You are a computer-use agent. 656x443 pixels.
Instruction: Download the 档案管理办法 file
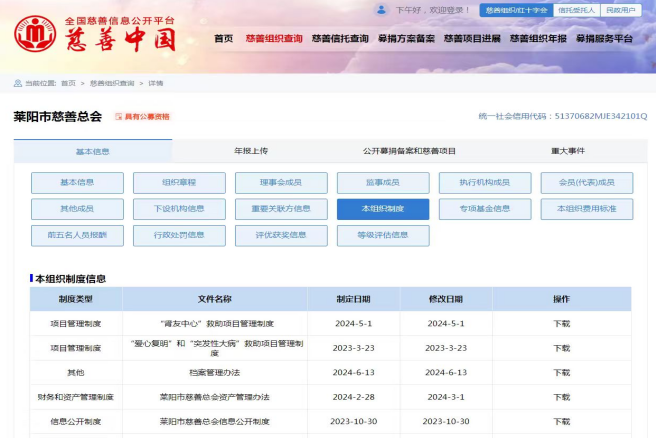[x=561, y=372]
